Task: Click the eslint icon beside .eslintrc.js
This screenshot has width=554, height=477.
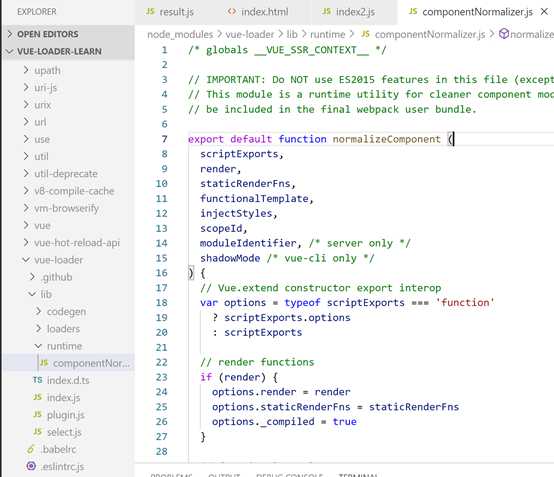Action: pos(31,466)
